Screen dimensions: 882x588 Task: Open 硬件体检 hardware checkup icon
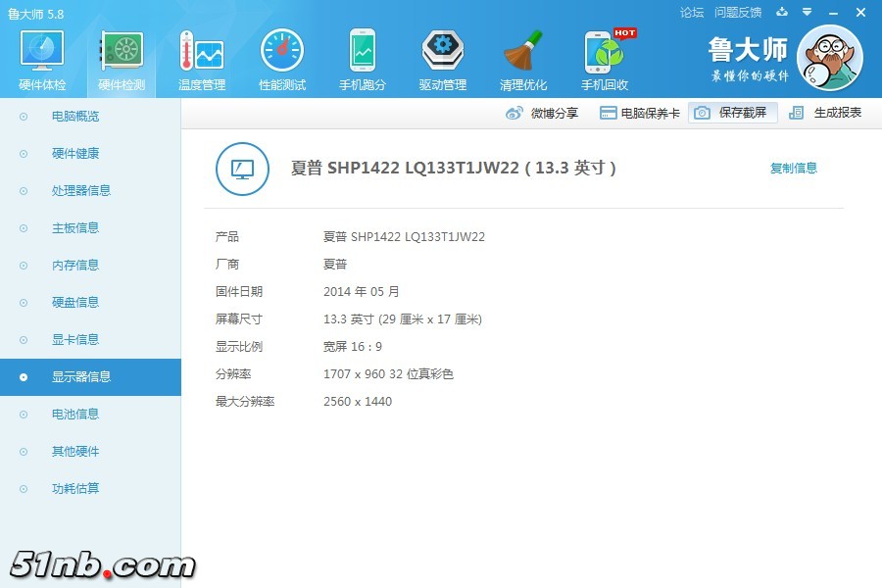click(x=41, y=51)
